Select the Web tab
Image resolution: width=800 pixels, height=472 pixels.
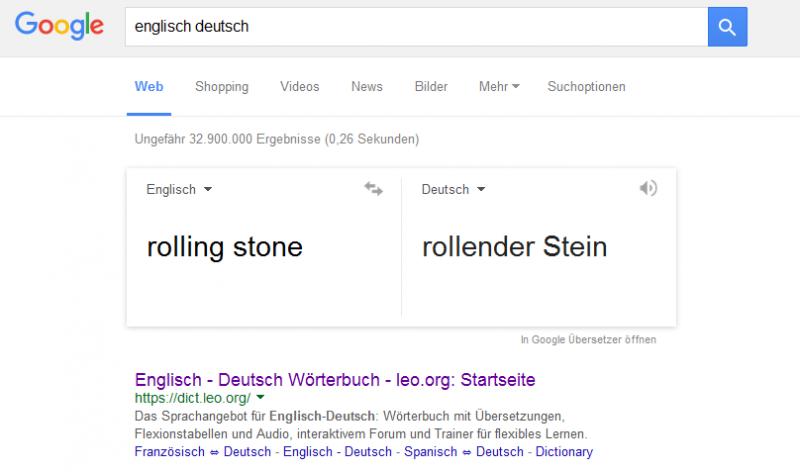click(149, 86)
